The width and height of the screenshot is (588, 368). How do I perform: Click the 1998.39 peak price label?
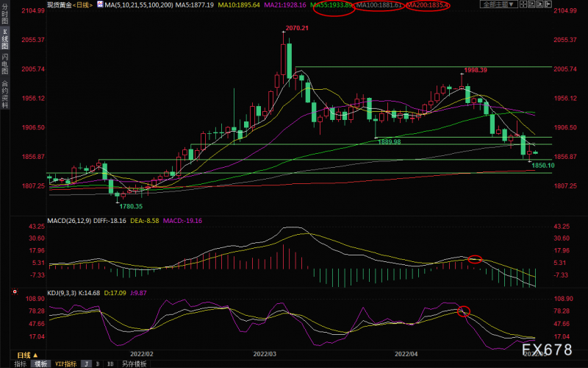pyautogui.click(x=476, y=70)
